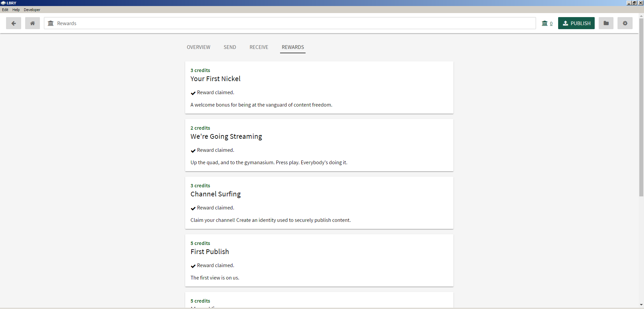Open the downloads folder icon
The height and width of the screenshot is (309, 644).
coord(606,23)
